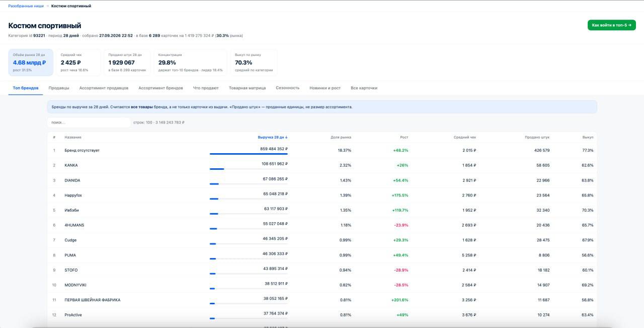Click the -23.9% growth value

pyautogui.click(x=401, y=225)
